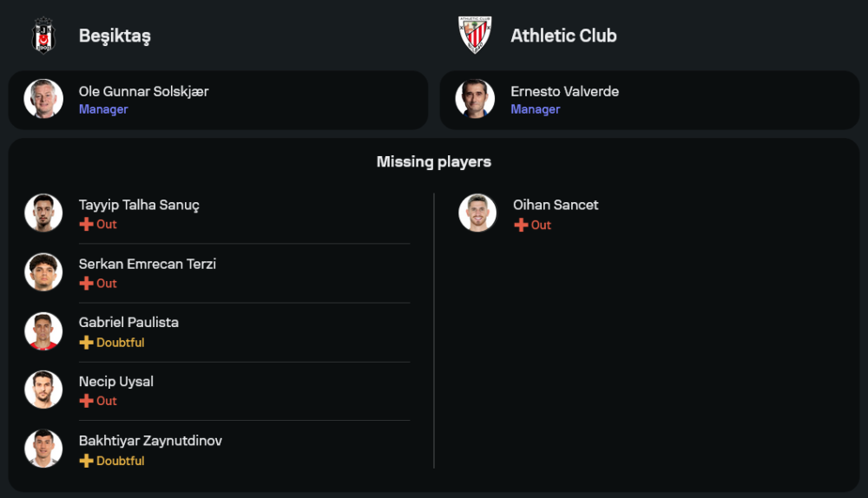Open Ole Gunnar Solskjær manager profile
Image resolution: width=868 pixels, height=498 pixels.
(x=143, y=91)
